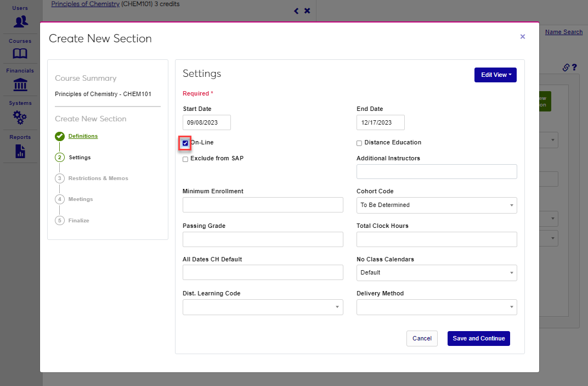Click the Courses book icon
The width and height of the screenshot is (588, 386).
[x=20, y=53]
